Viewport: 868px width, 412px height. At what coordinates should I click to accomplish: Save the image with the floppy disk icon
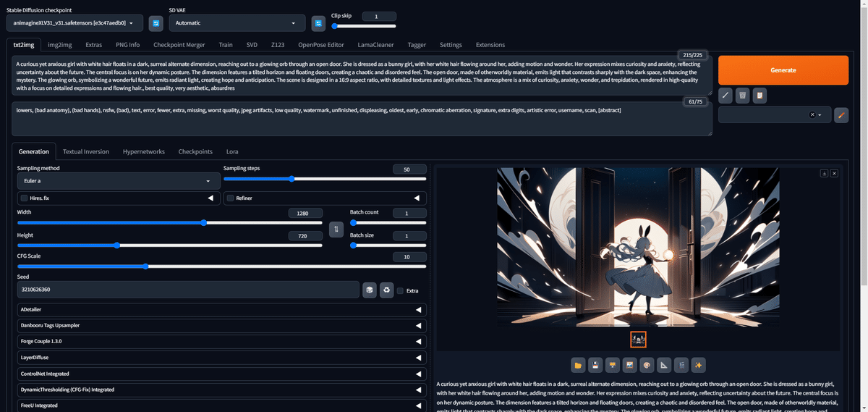(595, 364)
